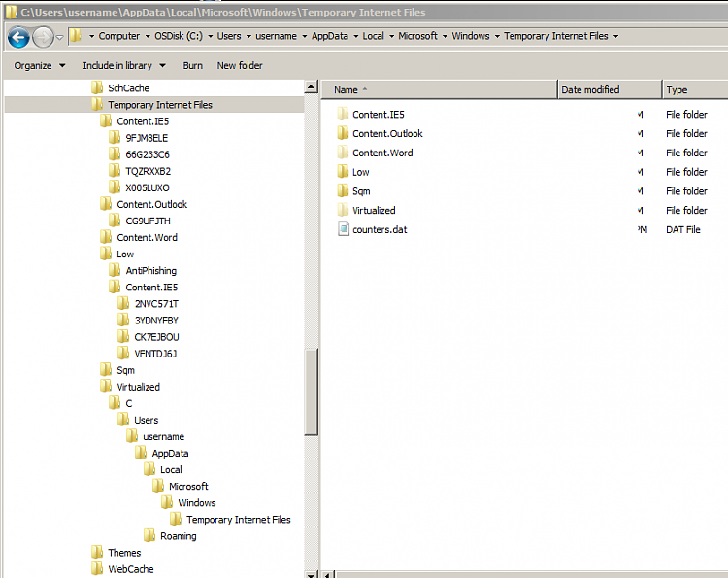Expand dropdown arrow after AppData breadcrumb
The image size is (728, 578).
tap(355, 36)
